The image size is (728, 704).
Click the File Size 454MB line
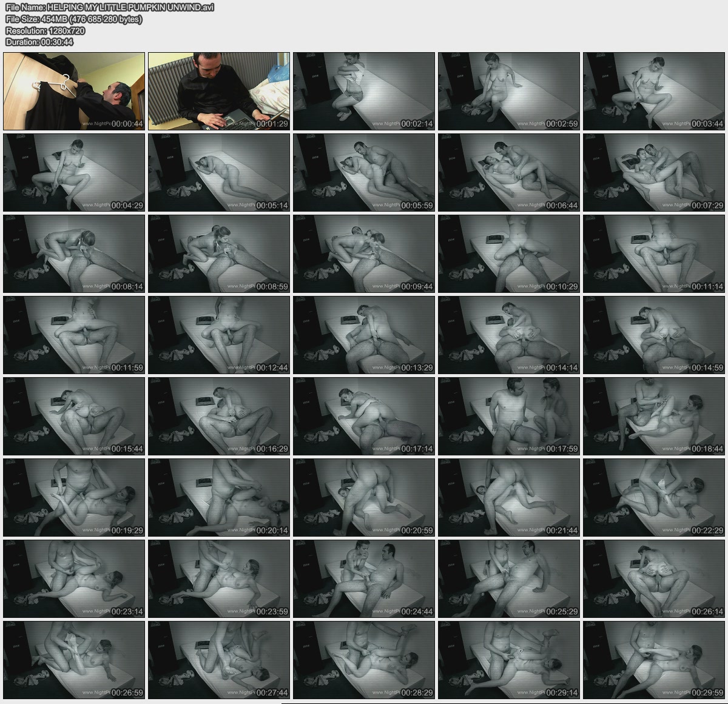[74, 19]
